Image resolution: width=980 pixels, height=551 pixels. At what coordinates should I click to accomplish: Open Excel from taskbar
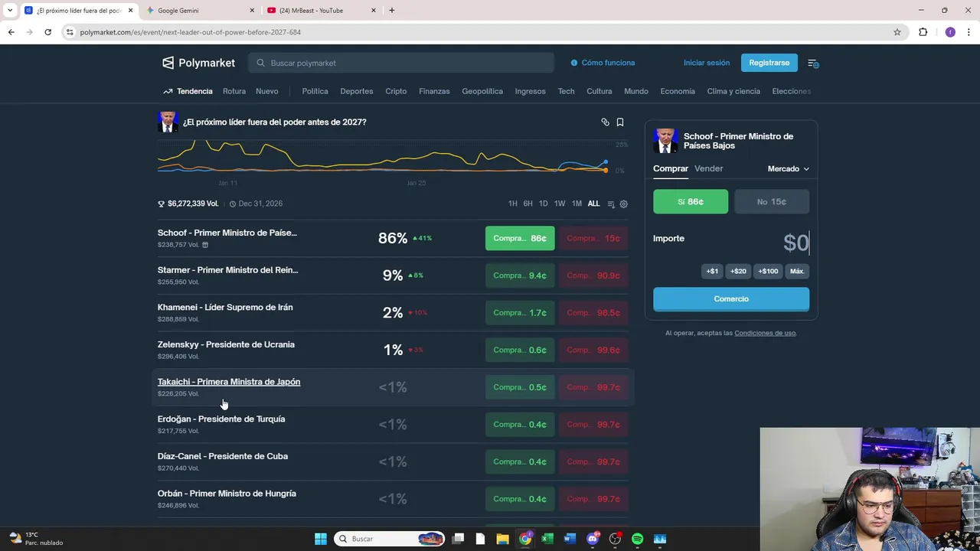pos(547,539)
